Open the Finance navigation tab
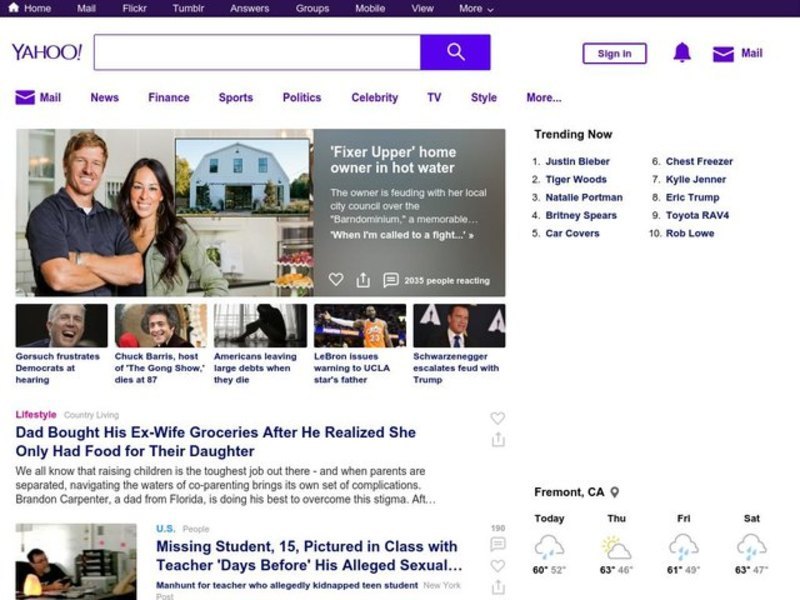 pos(168,98)
